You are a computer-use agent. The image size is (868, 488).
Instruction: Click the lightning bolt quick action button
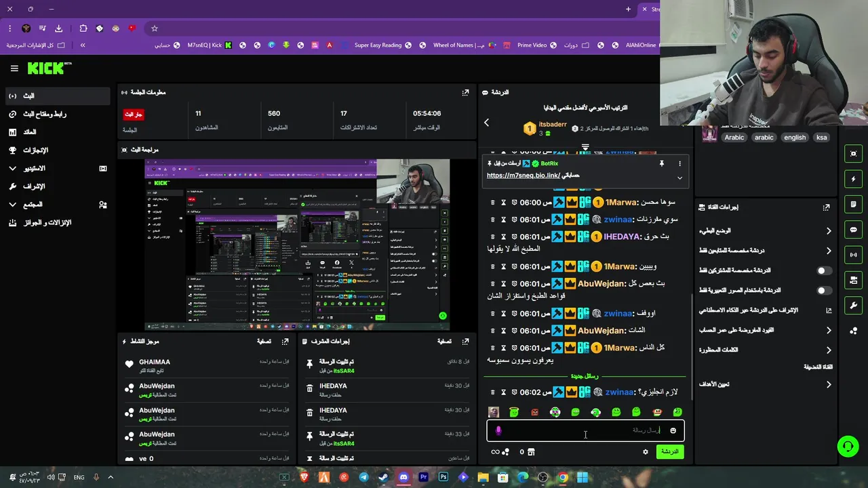(853, 179)
